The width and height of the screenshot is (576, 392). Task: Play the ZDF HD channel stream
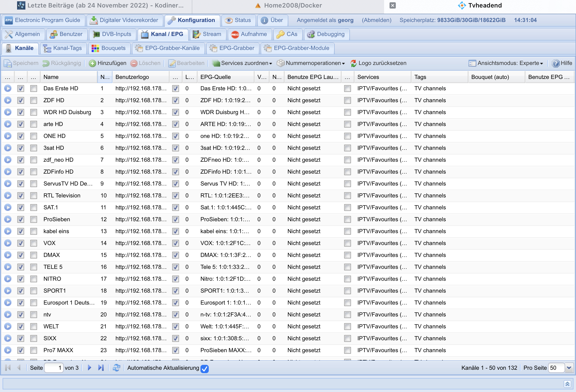pyautogui.click(x=8, y=100)
